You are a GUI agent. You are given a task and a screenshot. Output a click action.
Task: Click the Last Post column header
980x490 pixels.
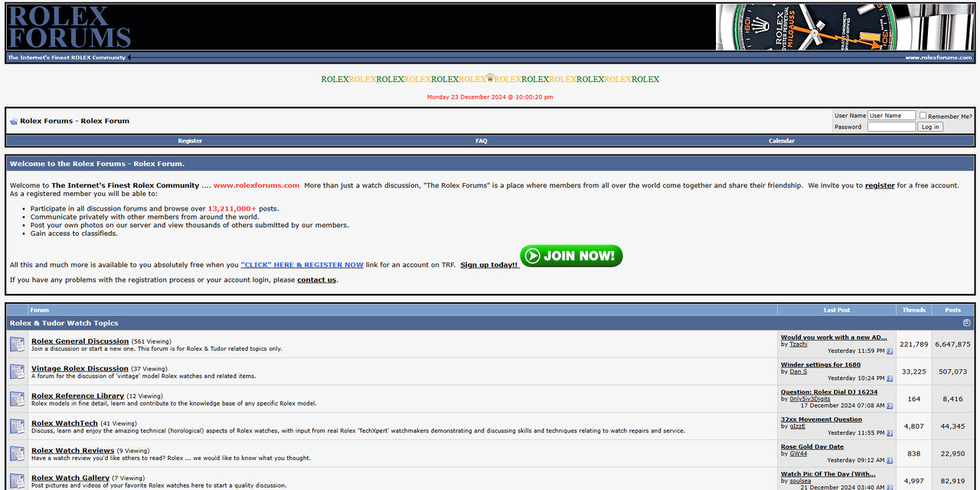pos(837,310)
